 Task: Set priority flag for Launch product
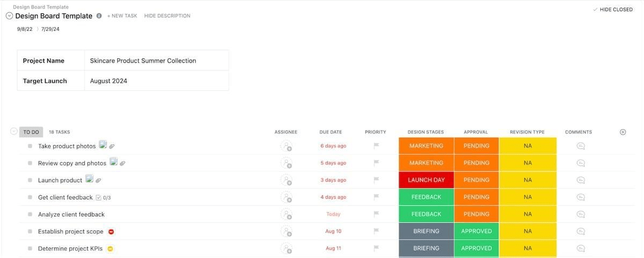tap(376, 180)
